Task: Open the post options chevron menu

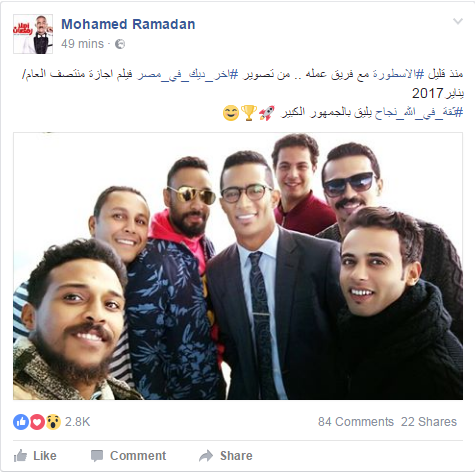Action: [458, 21]
